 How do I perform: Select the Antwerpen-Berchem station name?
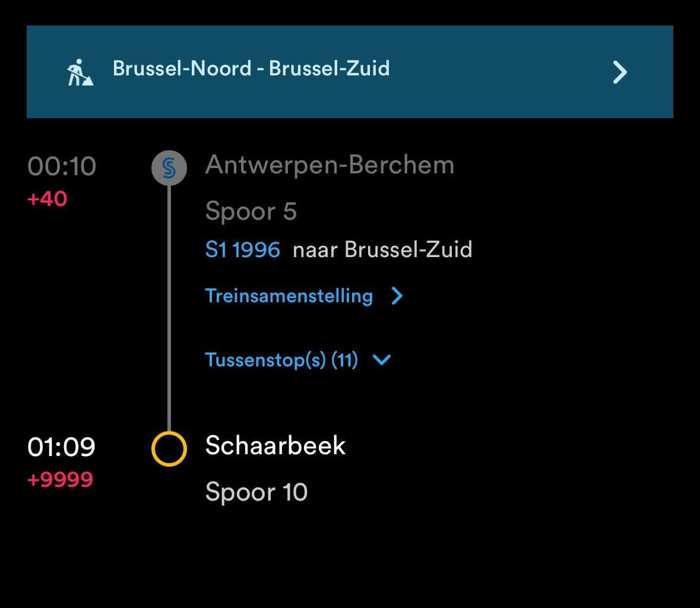(x=330, y=165)
